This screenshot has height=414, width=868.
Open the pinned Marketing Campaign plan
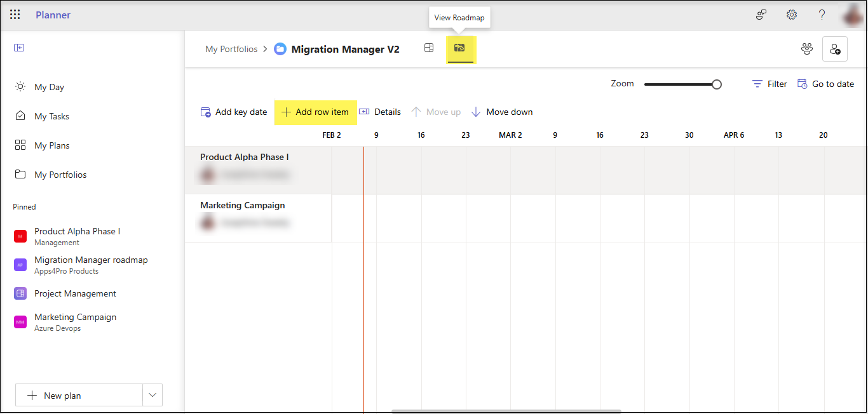pos(75,317)
